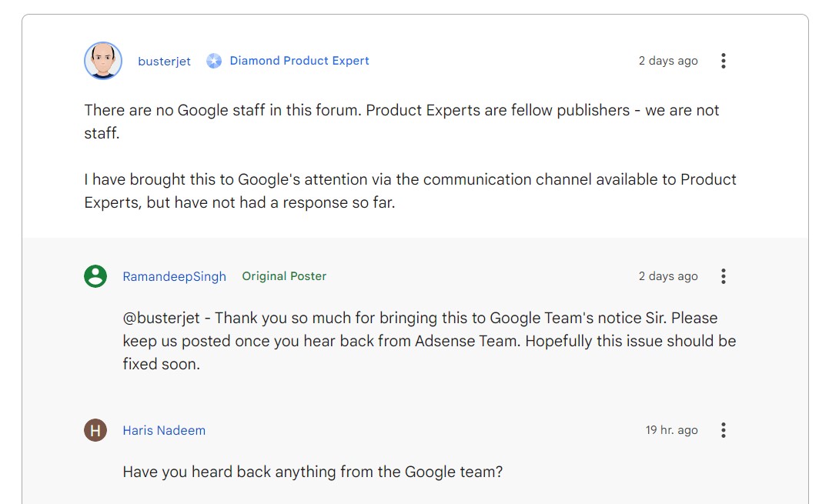Click the text 'There are no Google staff in this forum'

click(x=222, y=110)
